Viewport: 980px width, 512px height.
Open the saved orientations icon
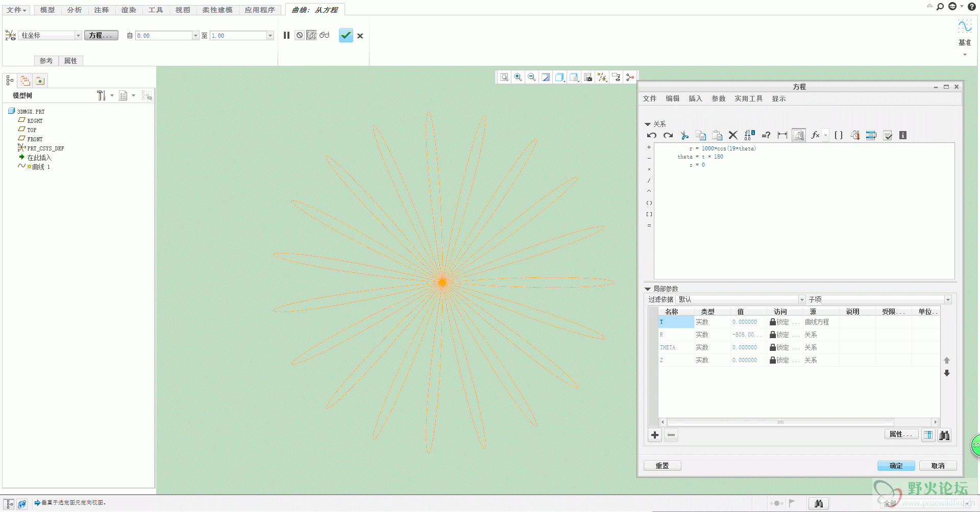pyautogui.click(x=574, y=77)
